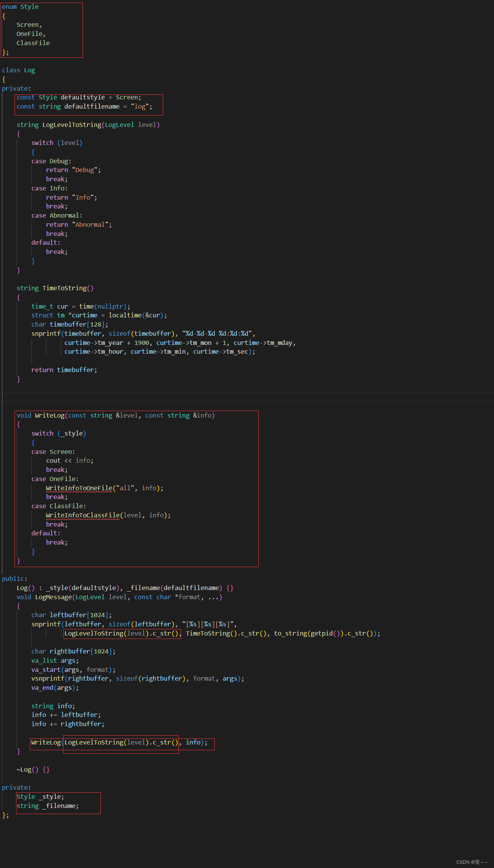Click the 'va_list args;' line
494x868 pixels.
(55, 661)
